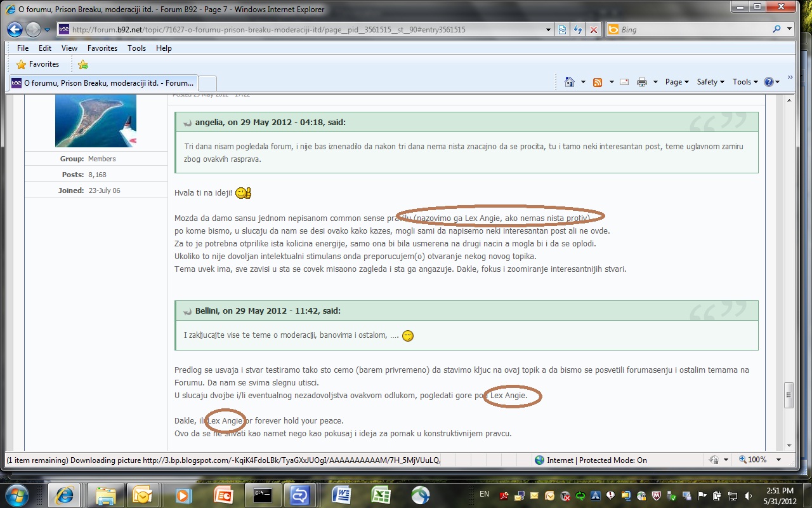The image size is (812, 508).
Task: Open the Safety command bar menu
Action: point(710,82)
